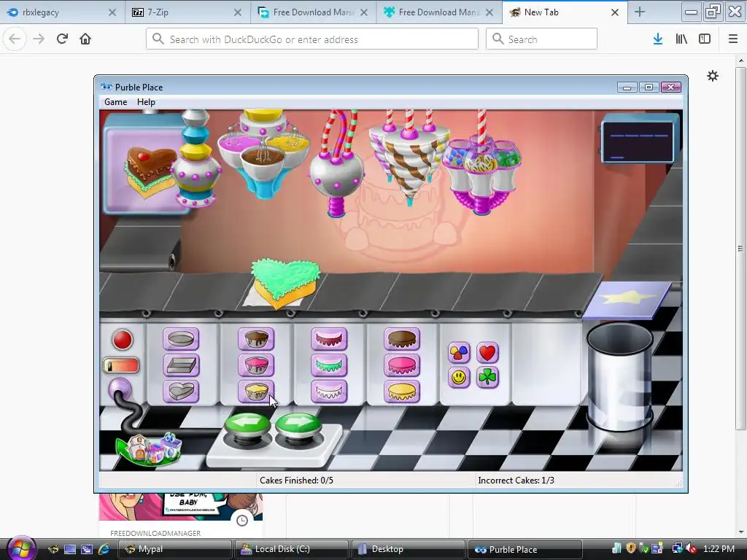Open the browser downloads panel
Viewport: 747px width, 560px height.
[x=657, y=39]
